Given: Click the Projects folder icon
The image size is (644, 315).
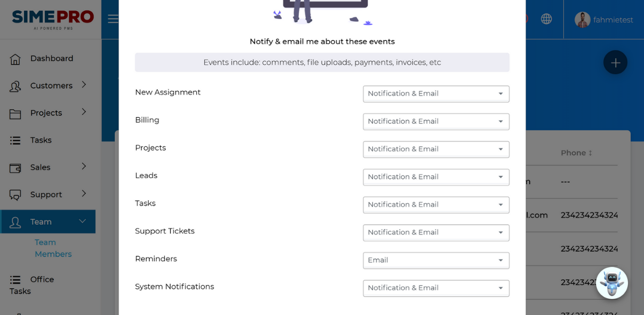Looking at the screenshot, I should 15,113.
